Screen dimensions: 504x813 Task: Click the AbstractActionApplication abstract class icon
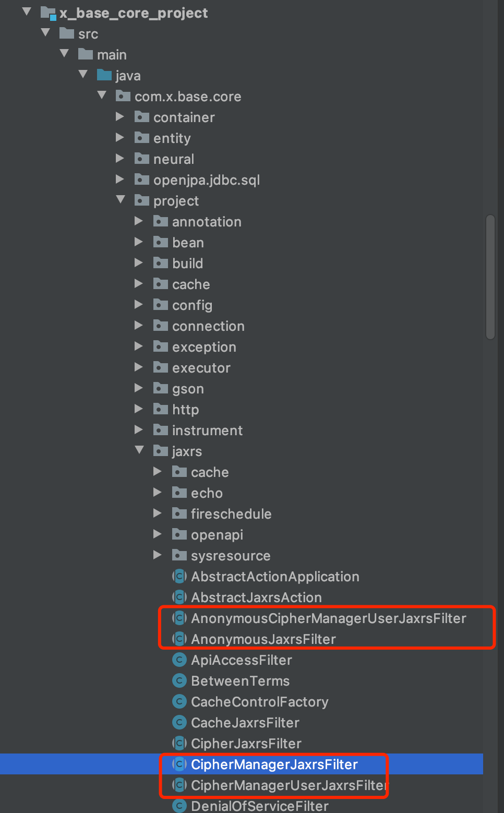tap(179, 577)
